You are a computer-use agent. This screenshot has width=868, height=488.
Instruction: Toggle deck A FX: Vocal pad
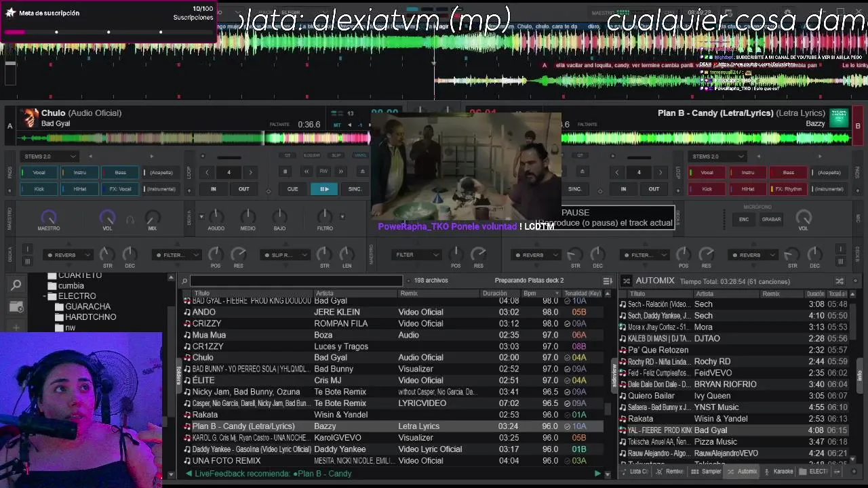point(120,189)
